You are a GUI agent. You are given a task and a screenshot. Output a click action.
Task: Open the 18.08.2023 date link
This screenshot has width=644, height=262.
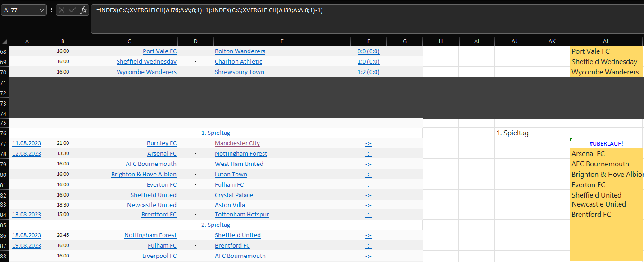tap(27, 235)
